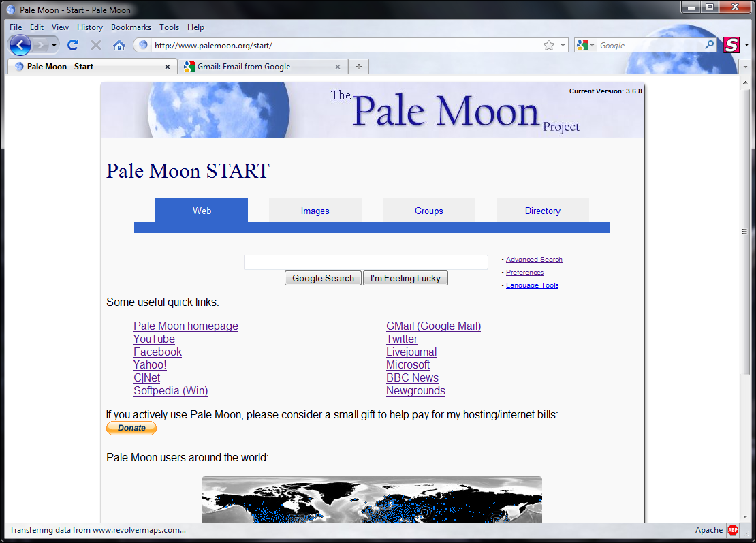Click the page's Google search text box
This screenshot has width=756, height=543.
[366, 262]
